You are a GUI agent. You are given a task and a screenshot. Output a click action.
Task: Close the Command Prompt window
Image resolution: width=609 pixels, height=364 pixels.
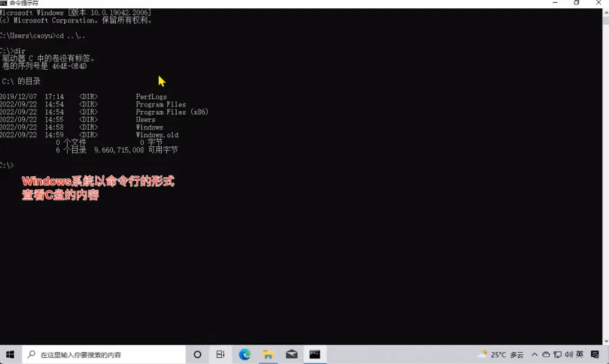pos(598,3)
